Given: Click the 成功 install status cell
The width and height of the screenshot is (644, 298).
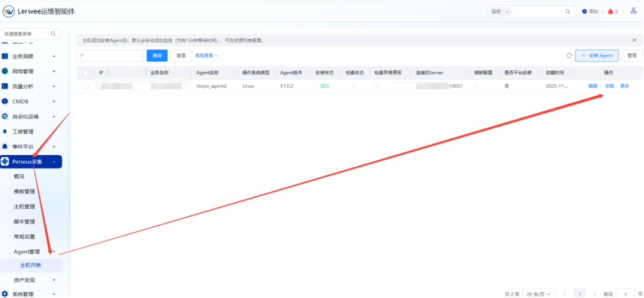Looking at the screenshot, I should pos(325,86).
